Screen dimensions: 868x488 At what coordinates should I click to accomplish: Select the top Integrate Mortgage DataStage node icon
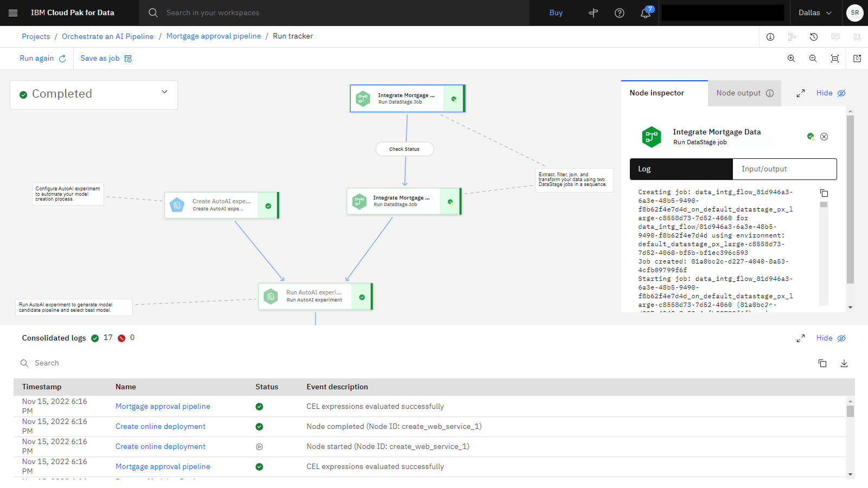(x=363, y=99)
